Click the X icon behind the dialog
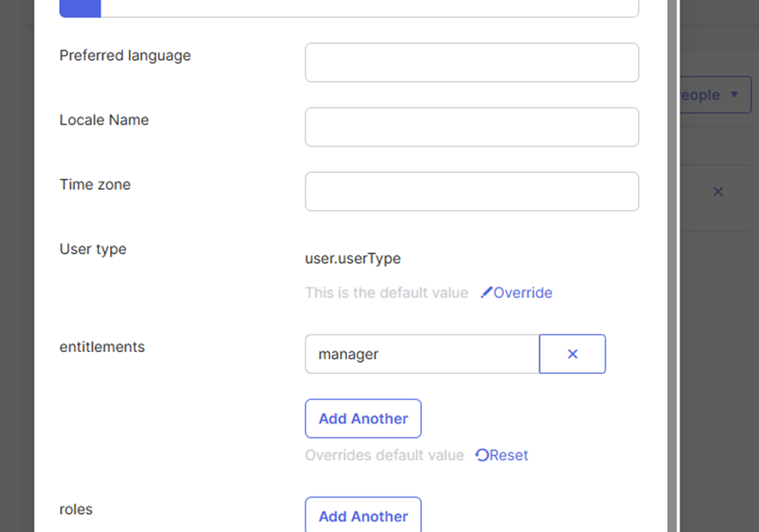The image size is (759, 532). tap(718, 191)
